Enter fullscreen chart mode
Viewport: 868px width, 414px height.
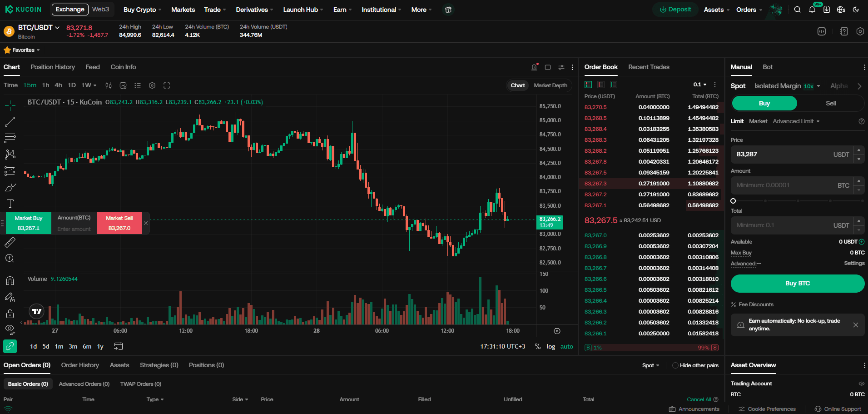[x=167, y=85]
